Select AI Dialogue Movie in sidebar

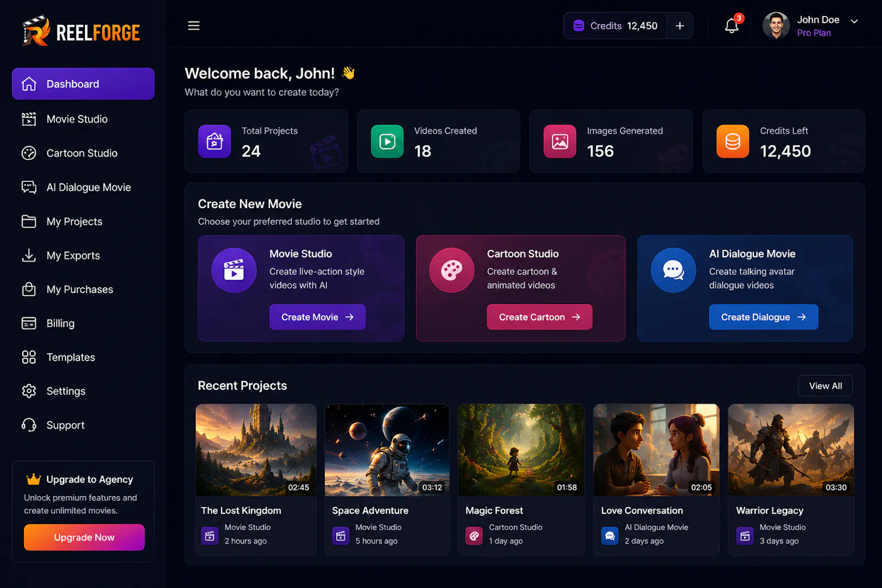click(83, 187)
